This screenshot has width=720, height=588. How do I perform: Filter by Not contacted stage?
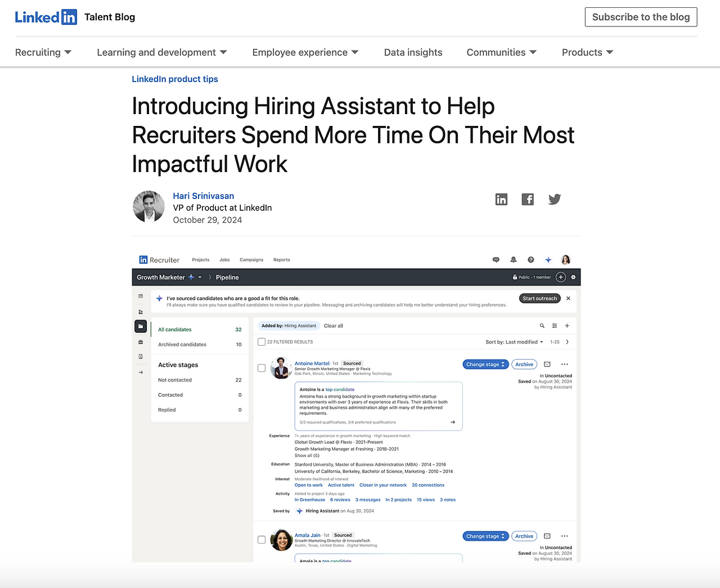point(200,380)
